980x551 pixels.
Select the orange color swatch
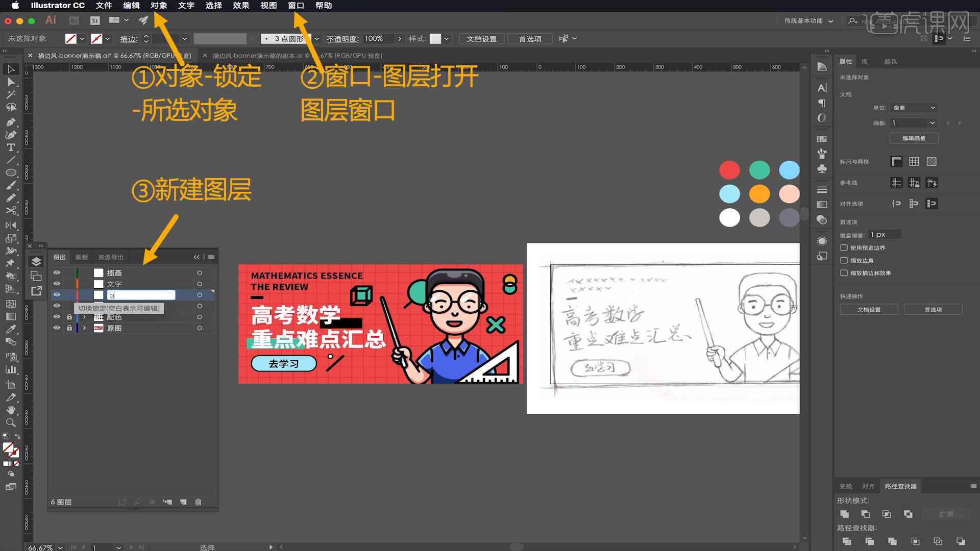(759, 194)
